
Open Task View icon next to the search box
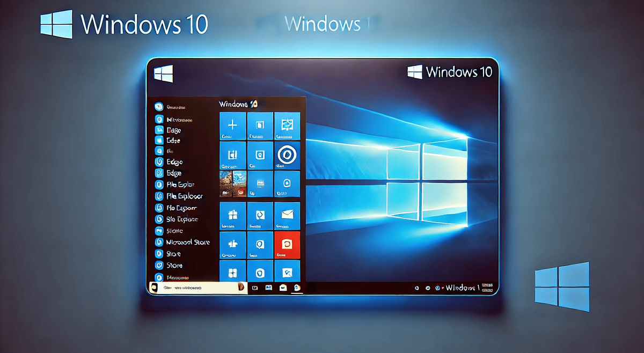(x=255, y=288)
